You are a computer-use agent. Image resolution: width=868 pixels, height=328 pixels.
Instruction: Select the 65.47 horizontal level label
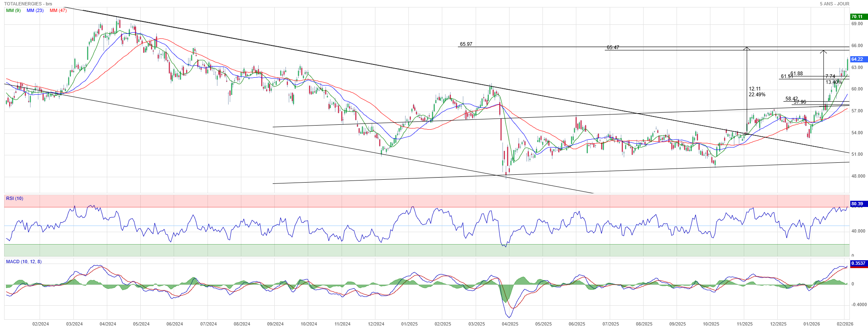point(613,48)
